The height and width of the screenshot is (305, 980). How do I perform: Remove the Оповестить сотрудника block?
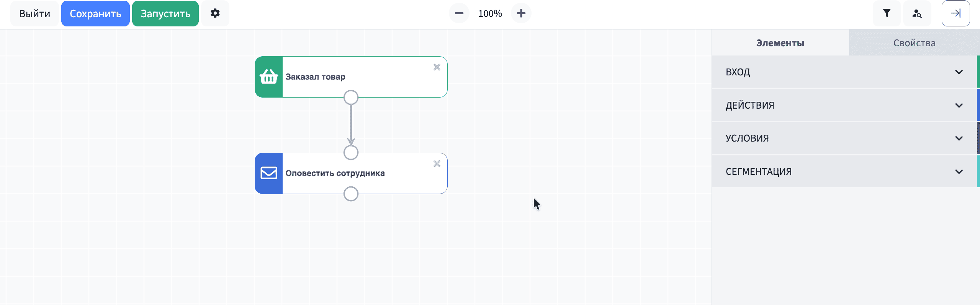(x=437, y=164)
